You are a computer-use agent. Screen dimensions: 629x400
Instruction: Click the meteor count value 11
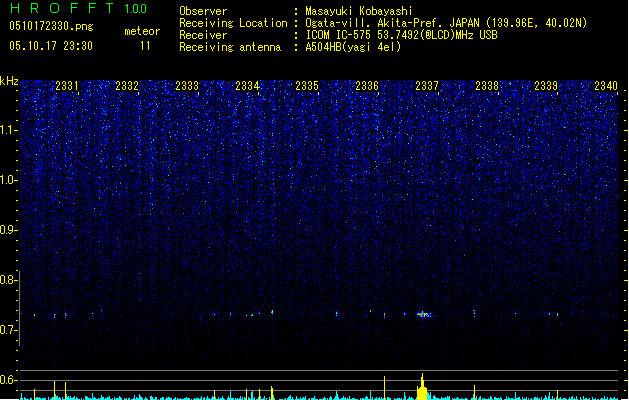[x=145, y=46]
